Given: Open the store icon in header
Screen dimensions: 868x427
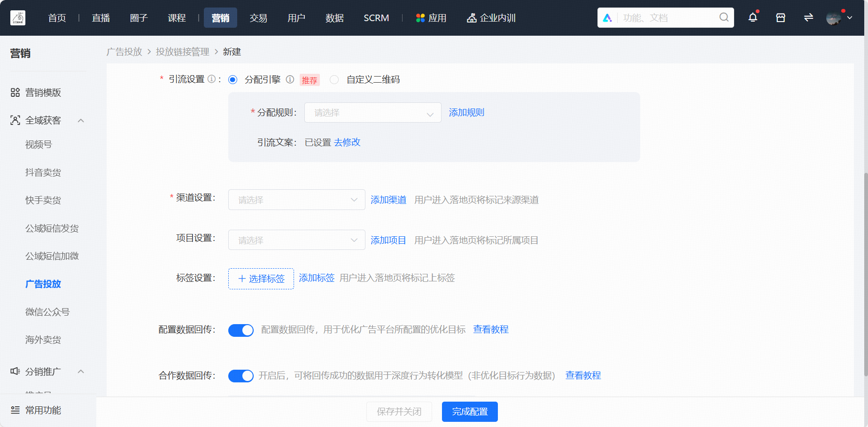Looking at the screenshot, I should pos(781,17).
